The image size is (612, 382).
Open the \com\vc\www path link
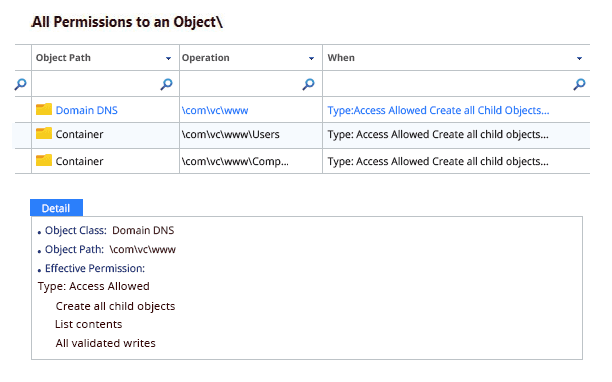(x=215, y=110)
